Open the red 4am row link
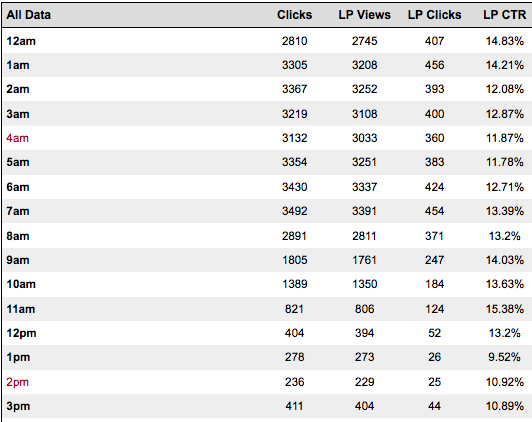532x422 pixels. click(x=17, y=138)
